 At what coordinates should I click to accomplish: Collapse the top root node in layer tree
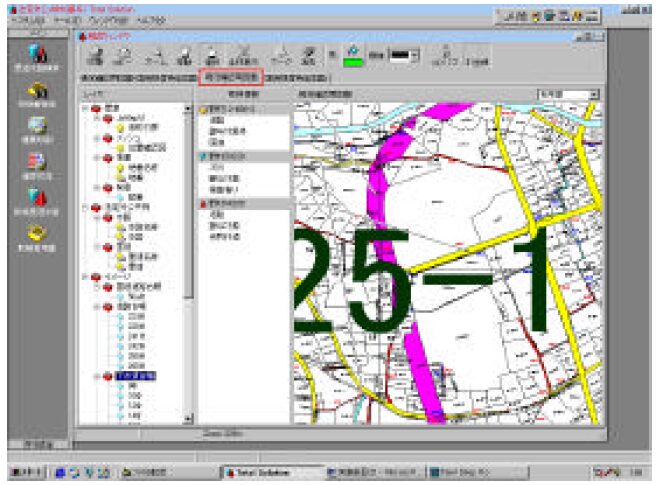click(x=86, y=107)
